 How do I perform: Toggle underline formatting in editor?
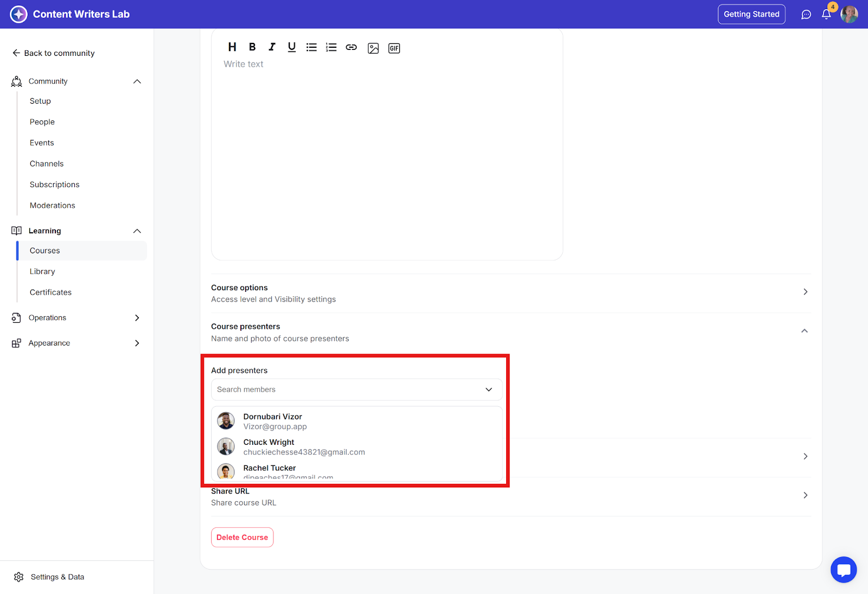point(292,47)
